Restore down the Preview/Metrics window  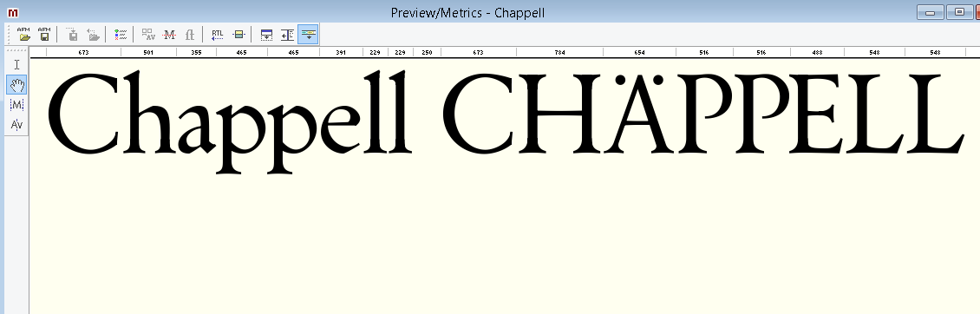click(959, 12)
